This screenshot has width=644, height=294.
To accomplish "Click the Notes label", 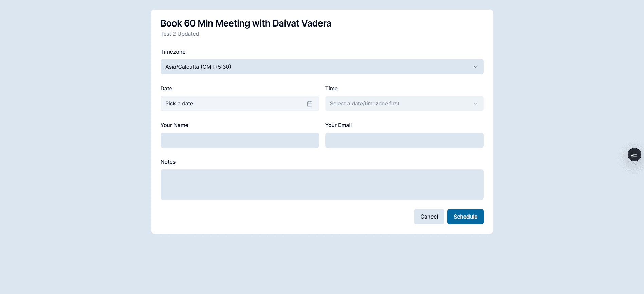I will pyautogui.click(x=168, y=162).
